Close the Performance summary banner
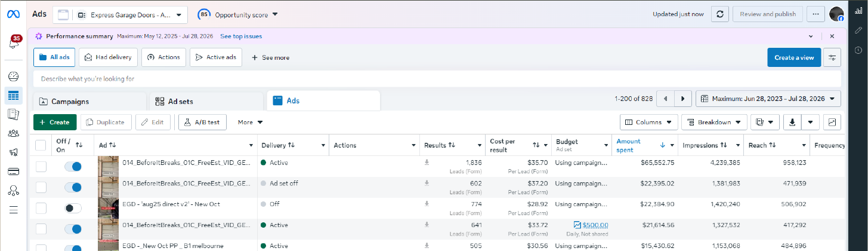 pos(832,36)
